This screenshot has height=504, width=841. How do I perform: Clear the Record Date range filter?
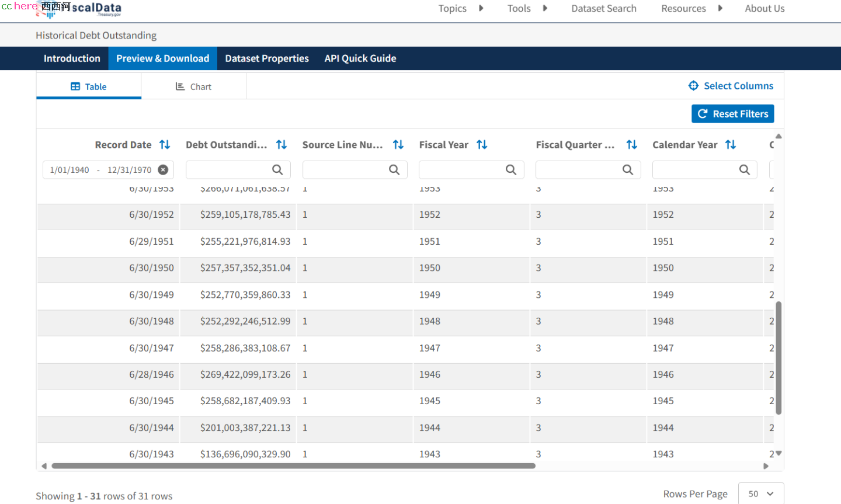tap(163, 169)
